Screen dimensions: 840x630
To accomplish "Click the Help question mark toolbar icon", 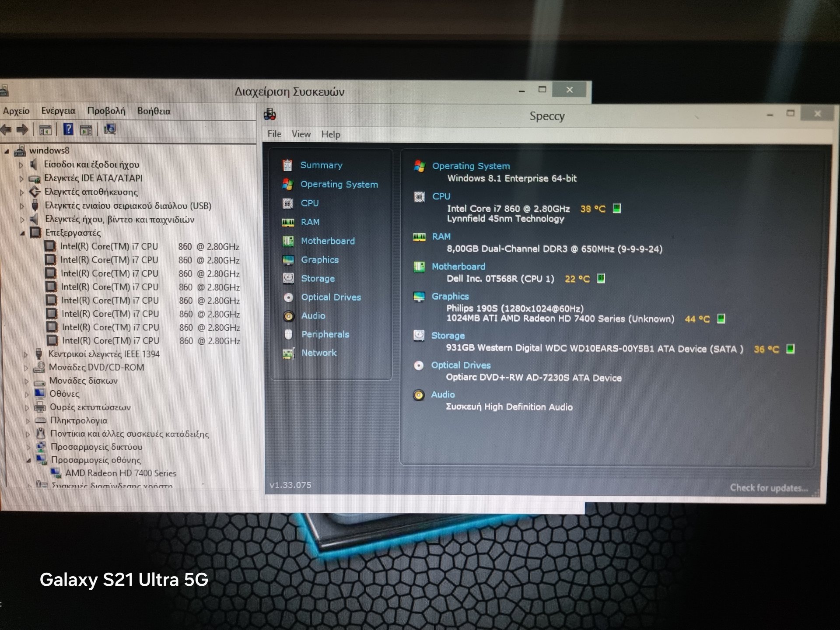I will [x=68, y=129].
